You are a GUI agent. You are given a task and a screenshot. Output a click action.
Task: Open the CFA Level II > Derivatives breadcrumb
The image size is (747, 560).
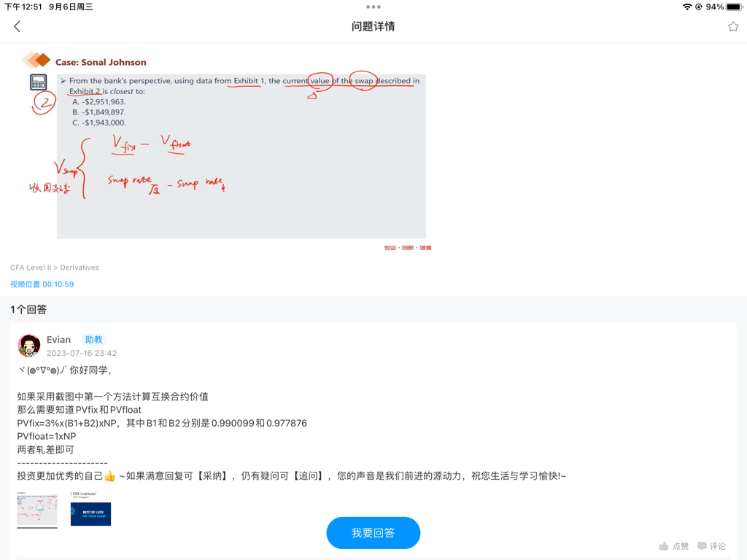click(x=55, y=268)
